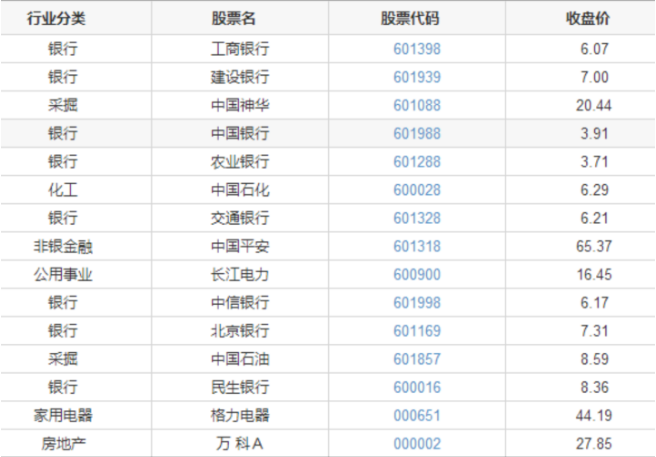The height and width of the screenshot is (457, 656).
Task: Click closing price 6.29
Action: pyautogui.click(x=594, y=190)
